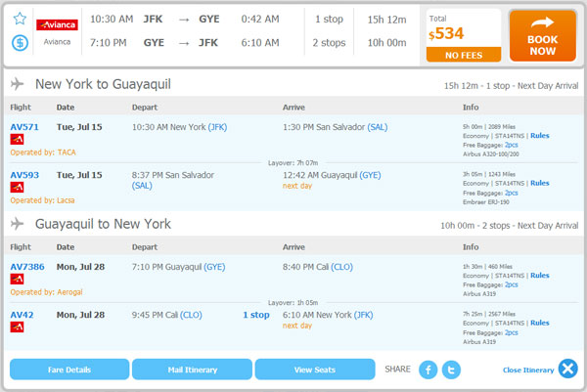Click the 1 stop link on AV42 row
The image size is (587, 392).
[x=256, y=315]
